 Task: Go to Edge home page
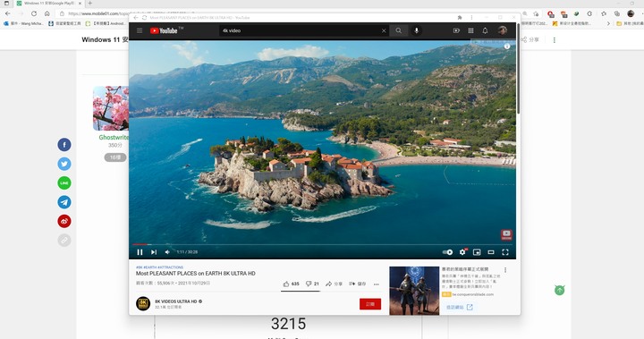pyautogui.click(x=47, y=13)
